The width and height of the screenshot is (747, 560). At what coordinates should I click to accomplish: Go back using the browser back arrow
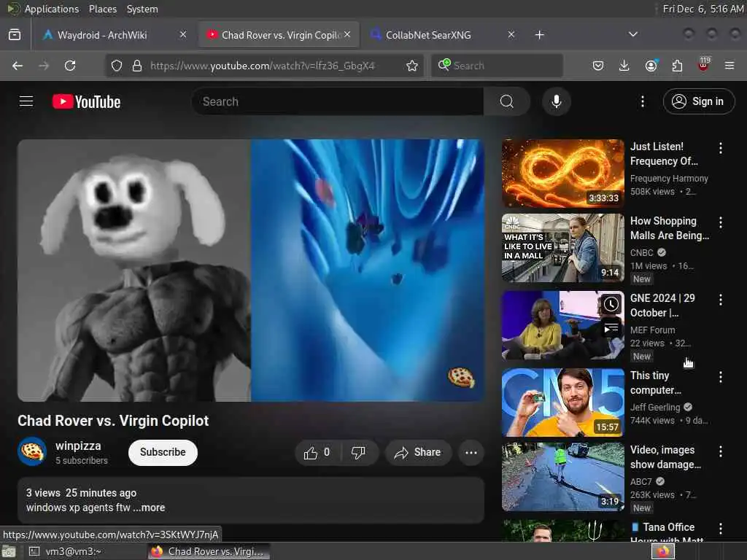pos(18,66)
